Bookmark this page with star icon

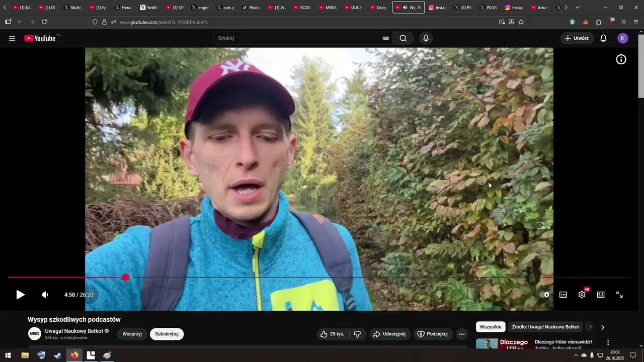pos(521,22)
